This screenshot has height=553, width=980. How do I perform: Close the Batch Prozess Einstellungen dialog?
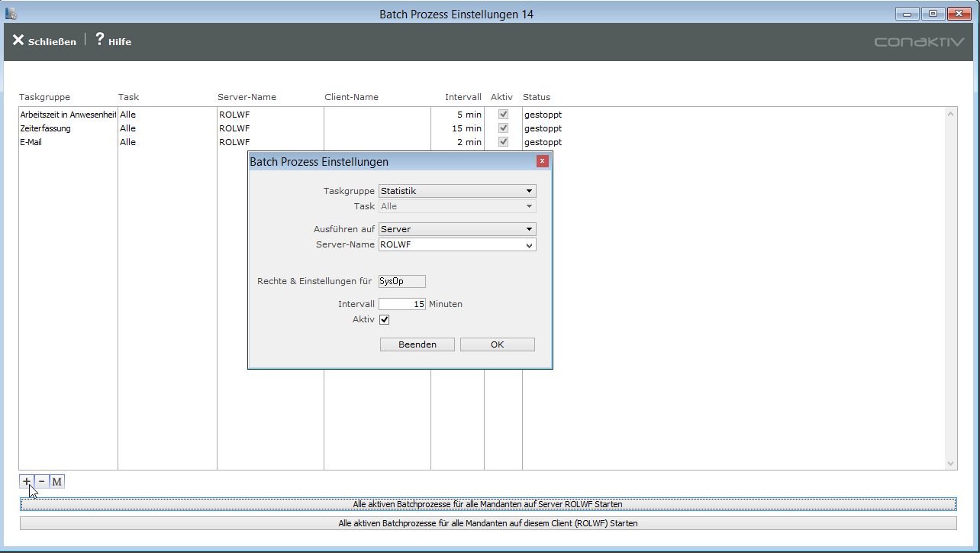543,161
